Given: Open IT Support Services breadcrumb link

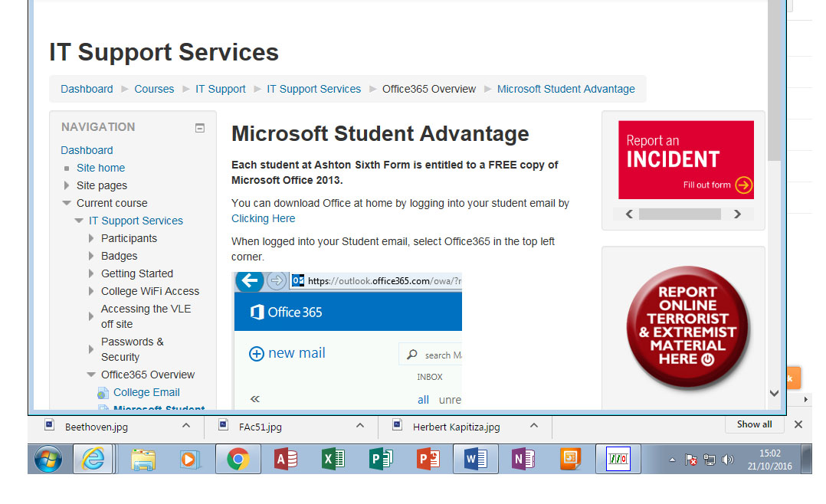Looking at the screenshot, I should click(313, 89).
